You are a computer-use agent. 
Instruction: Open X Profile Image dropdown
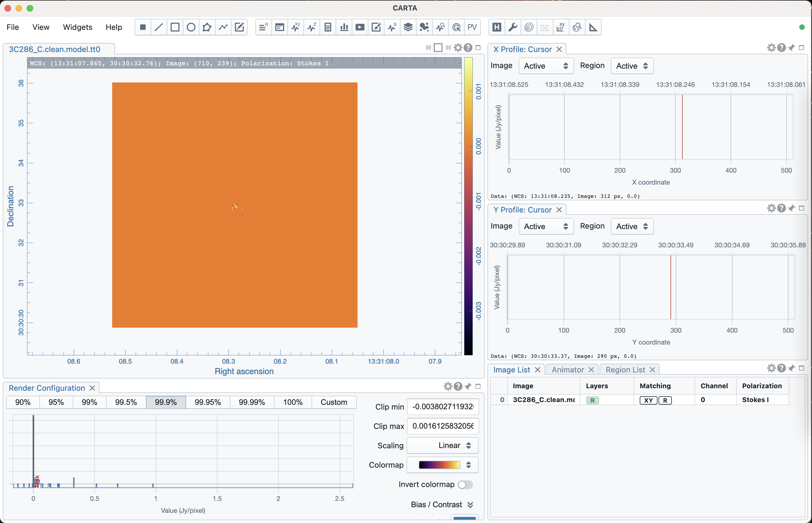[x=546, y=66]
